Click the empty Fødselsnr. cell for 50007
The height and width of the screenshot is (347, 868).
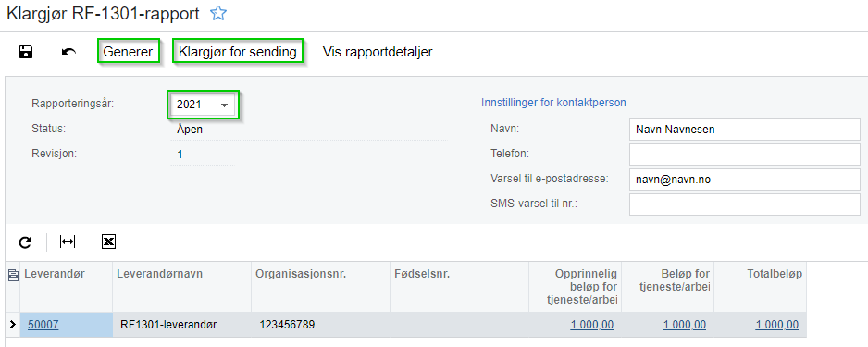[460, 325]
